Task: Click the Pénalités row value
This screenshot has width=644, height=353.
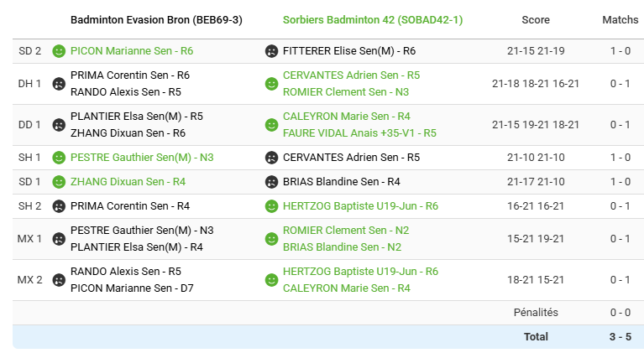Action: pos(620,313)
